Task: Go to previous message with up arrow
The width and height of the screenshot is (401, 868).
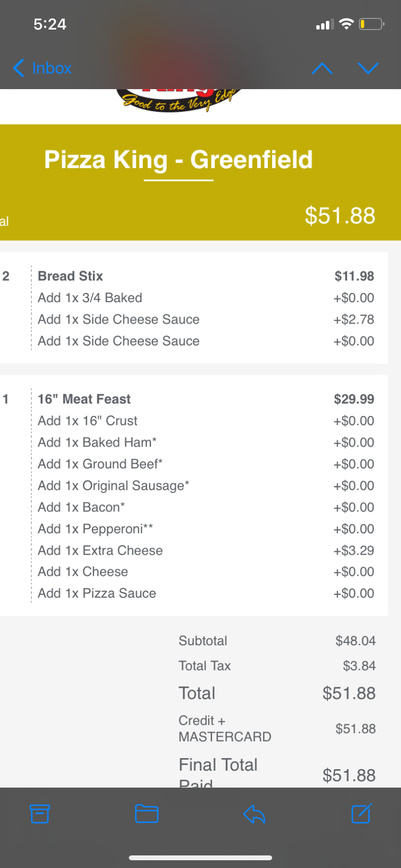Action: [x=322, y=68]
